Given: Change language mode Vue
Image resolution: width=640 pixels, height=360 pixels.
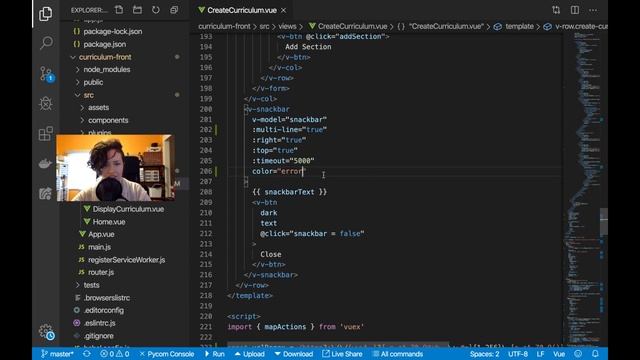Looking at the screenshot, I should tap(559, 354).
